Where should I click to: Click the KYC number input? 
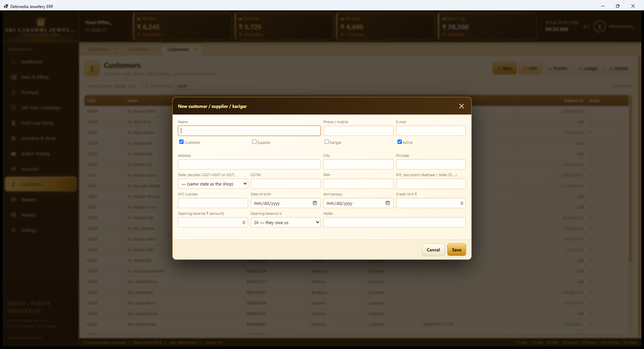[213, 203]
